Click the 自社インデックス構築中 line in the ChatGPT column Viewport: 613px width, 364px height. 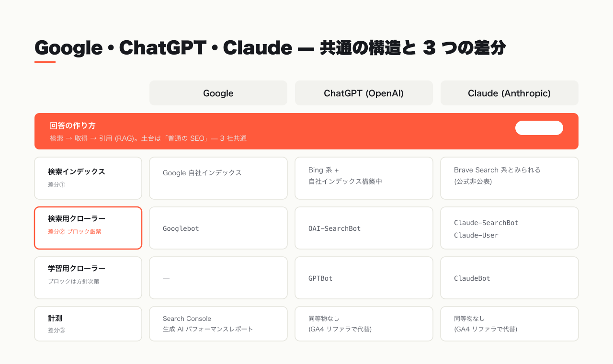point(345,182)
